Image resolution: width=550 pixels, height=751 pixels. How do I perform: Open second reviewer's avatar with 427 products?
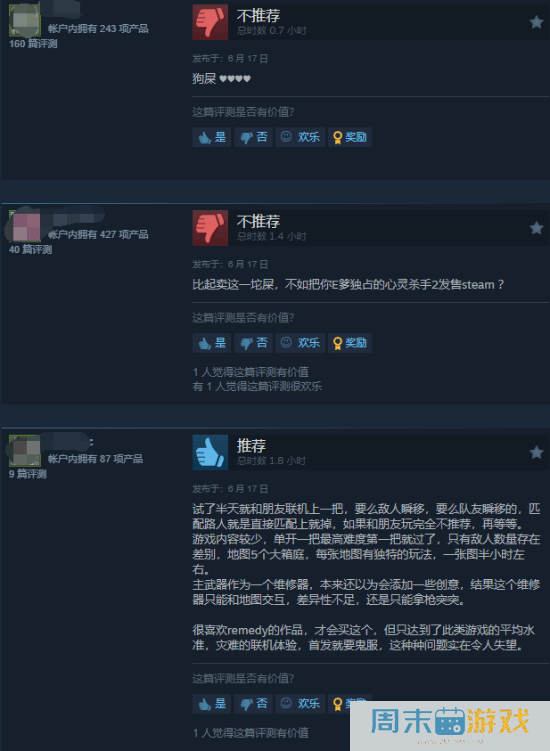click(x=24, y=227)
